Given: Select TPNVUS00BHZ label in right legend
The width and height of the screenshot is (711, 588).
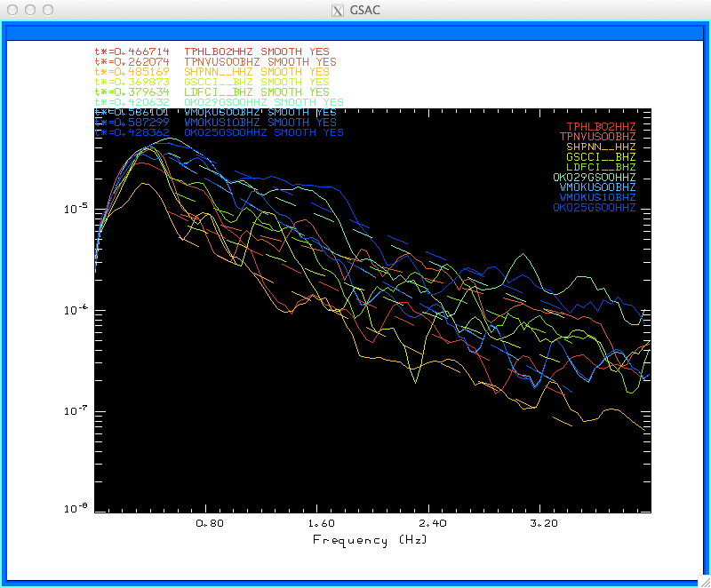Looking at the screenshot, I should 597,137.
